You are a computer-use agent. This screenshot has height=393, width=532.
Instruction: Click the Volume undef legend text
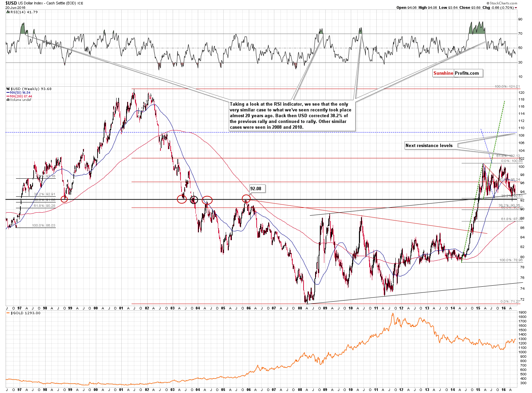[21, 100]
